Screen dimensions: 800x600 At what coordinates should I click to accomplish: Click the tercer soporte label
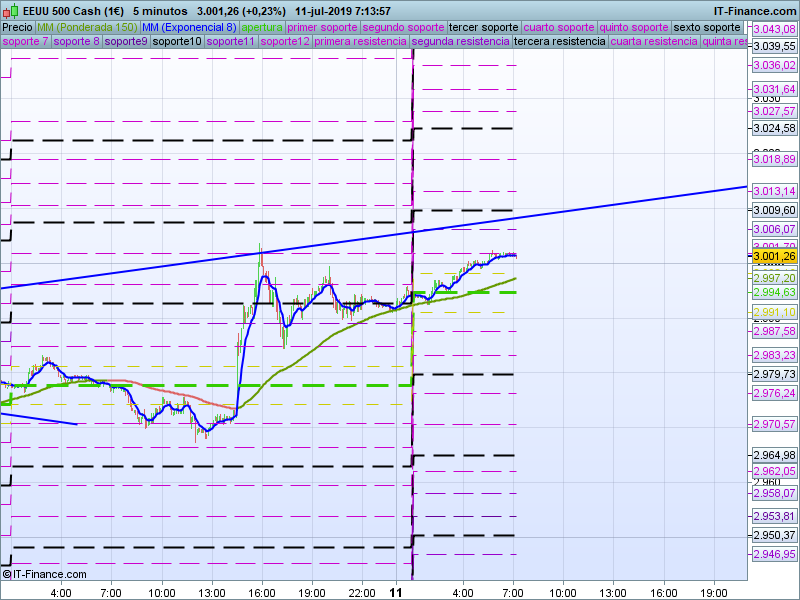[484, 27]
